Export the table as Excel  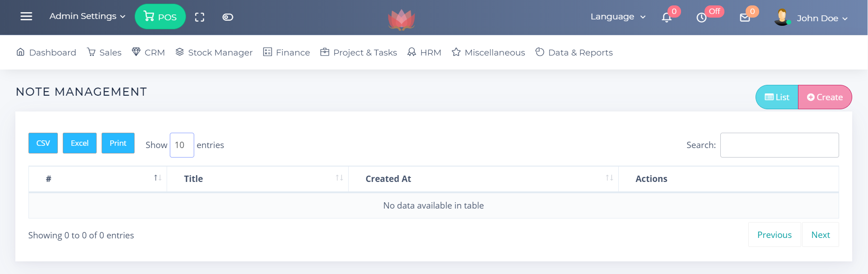pyautogui.click(x=79, y=143)
